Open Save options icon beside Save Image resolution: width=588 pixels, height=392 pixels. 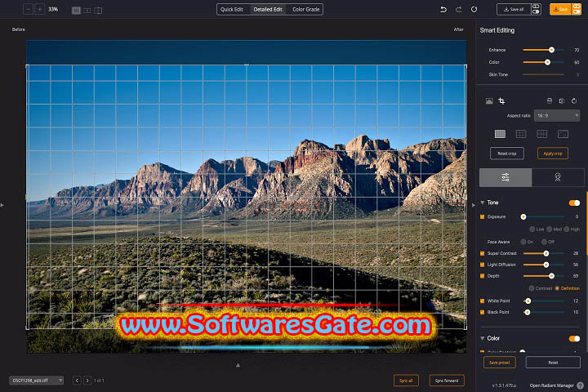576,9
